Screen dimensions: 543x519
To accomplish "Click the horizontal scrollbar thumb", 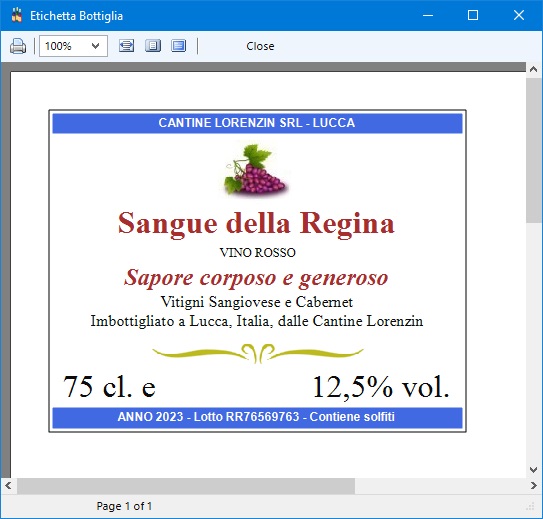I will coord(186,486).
